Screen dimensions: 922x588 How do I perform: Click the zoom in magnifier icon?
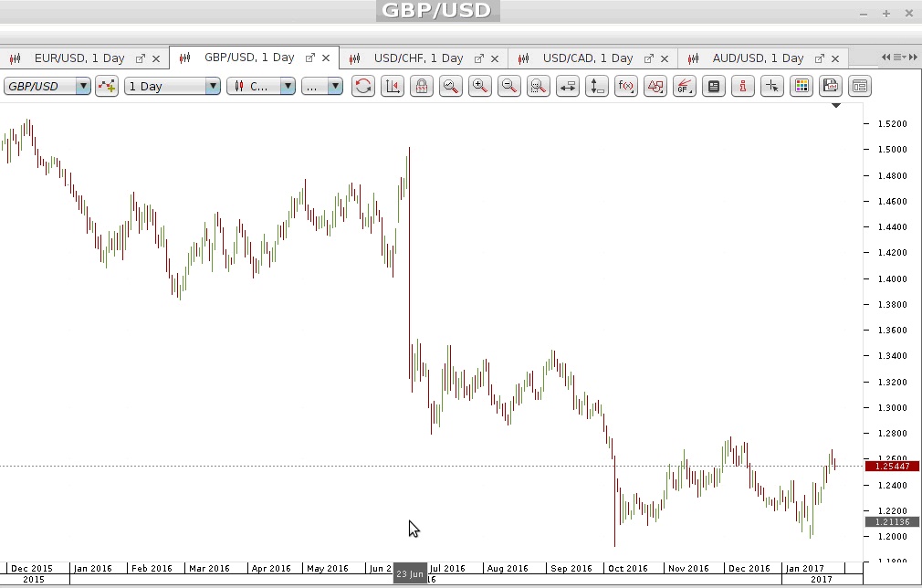(x=479, y=86)
